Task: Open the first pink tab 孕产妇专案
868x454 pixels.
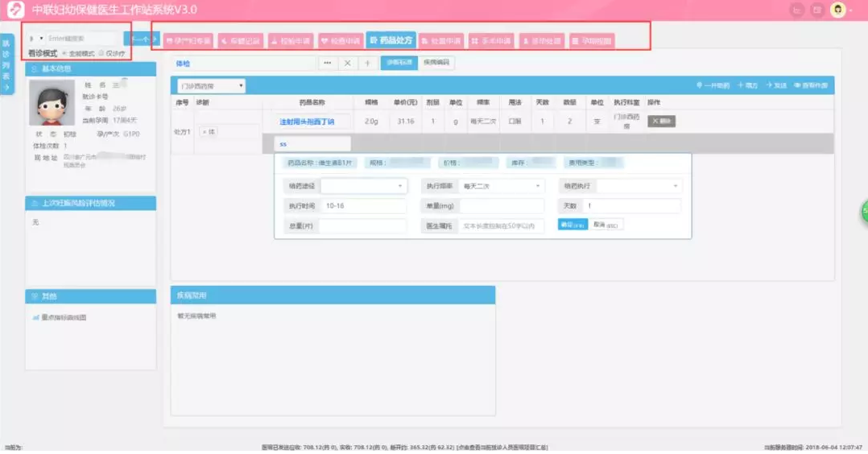Action: tap(188, 41)
